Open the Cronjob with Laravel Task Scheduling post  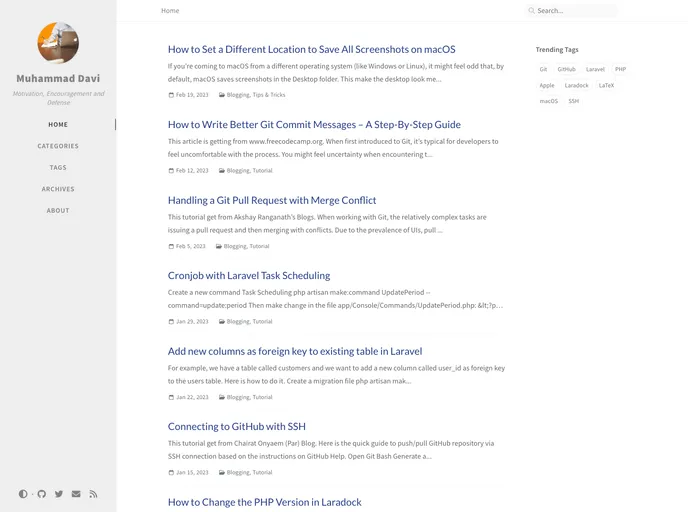pos(249,276)
